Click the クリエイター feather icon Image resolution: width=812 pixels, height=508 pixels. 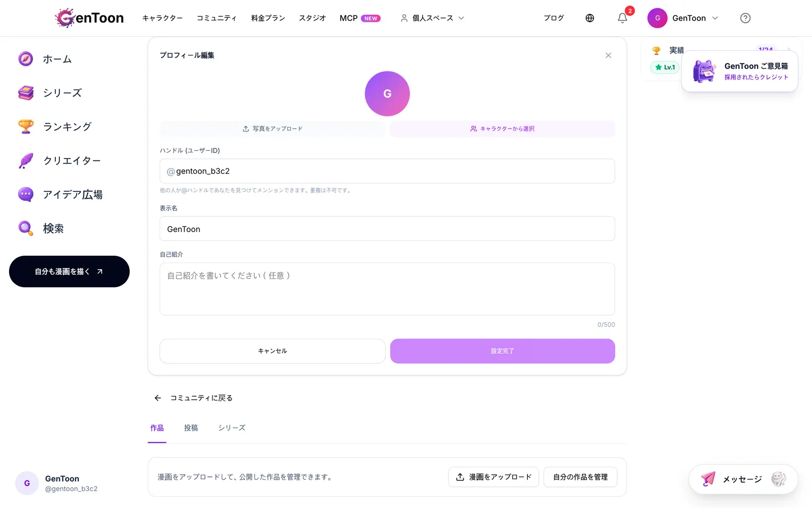pos(26,160)
